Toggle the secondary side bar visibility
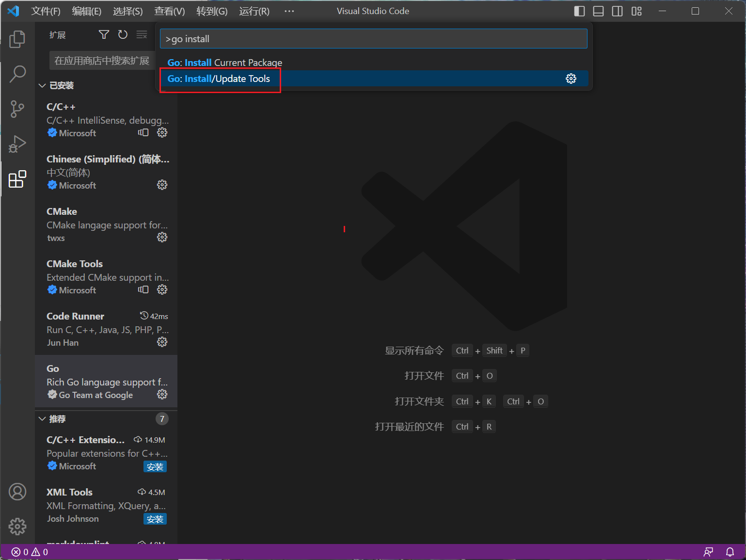The width and height of the screenshot is (746, 560). coord(618,11)
